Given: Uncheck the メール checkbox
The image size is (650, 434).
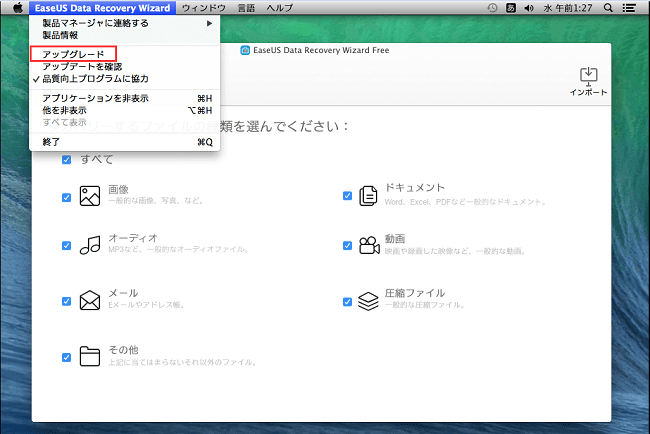Looking at the screenshot, I should (x=66, y=301).
